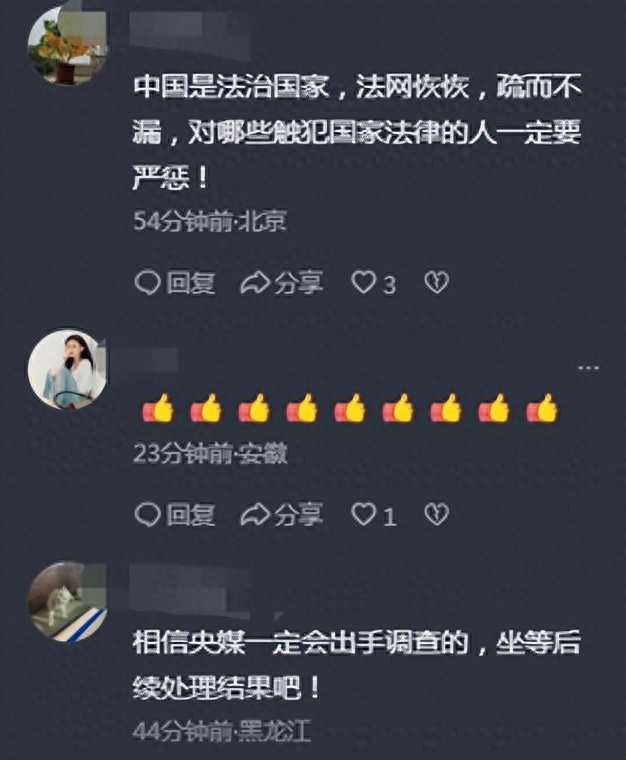Tap the row of thumbs-up emojis
Image resolution: width=626 pixels, height=760 pixels.
(x=350, y=408)
